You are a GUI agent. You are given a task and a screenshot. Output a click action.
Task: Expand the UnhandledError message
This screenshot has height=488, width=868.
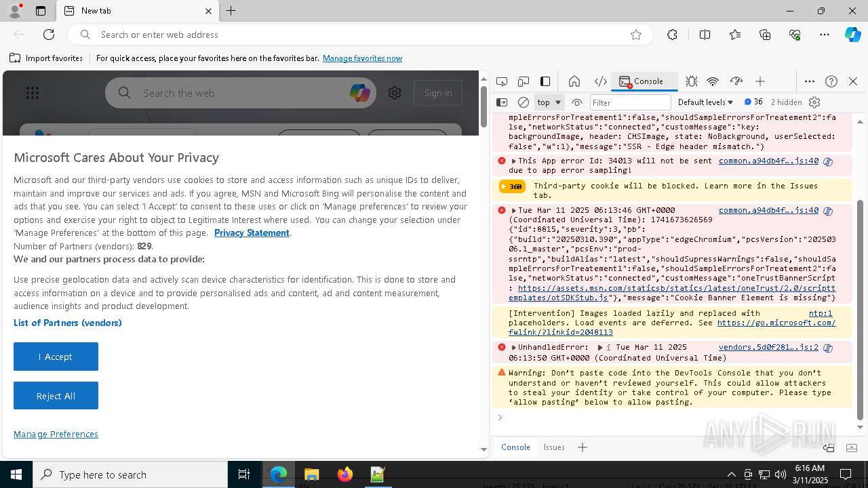click(513, 348)
